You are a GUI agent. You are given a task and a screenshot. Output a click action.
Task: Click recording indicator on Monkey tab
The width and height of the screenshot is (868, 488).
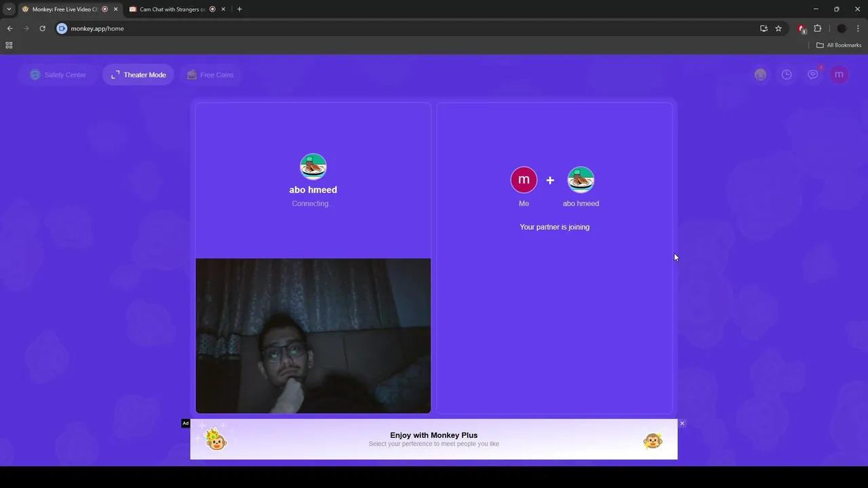[104, 9]
